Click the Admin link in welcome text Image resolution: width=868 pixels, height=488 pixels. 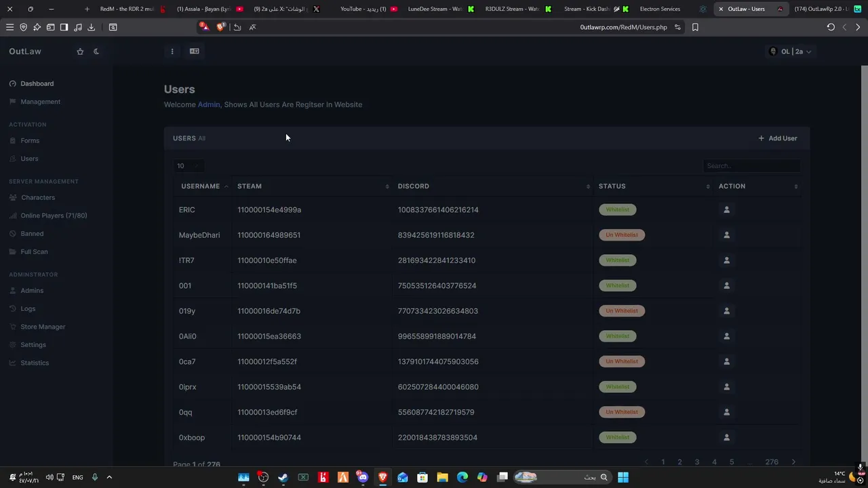coord(209,104)
